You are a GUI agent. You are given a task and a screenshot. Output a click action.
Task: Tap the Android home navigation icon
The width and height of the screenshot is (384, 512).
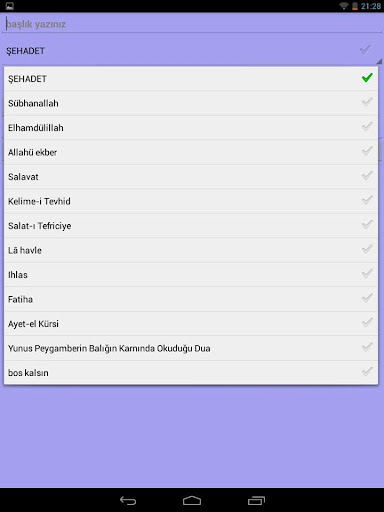click(x=192, y=500)
